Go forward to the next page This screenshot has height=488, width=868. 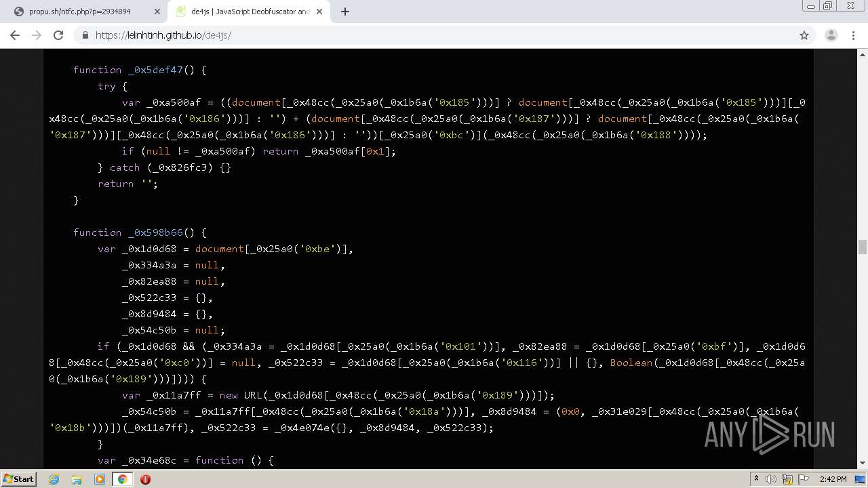point(37,35)
